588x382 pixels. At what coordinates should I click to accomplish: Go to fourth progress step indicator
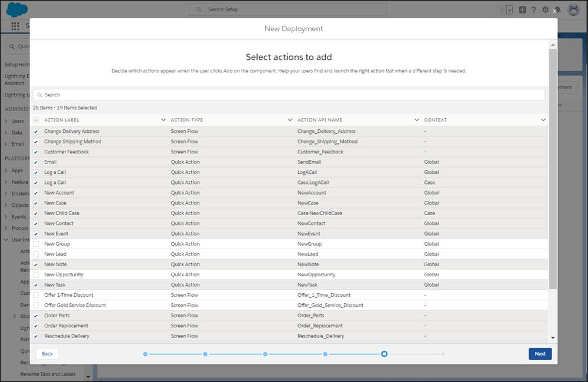[x=325, y=354]
